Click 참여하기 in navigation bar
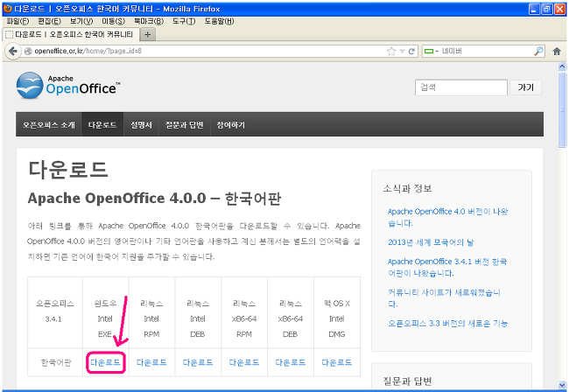Viewport: 569px width, 392px height. click(231, 125)
